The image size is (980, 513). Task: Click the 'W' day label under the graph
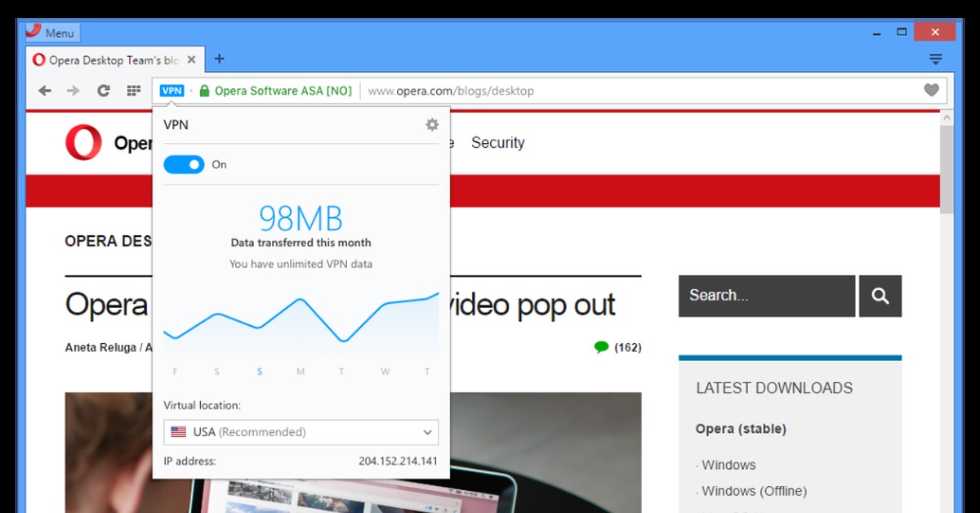tap(385, 372)
